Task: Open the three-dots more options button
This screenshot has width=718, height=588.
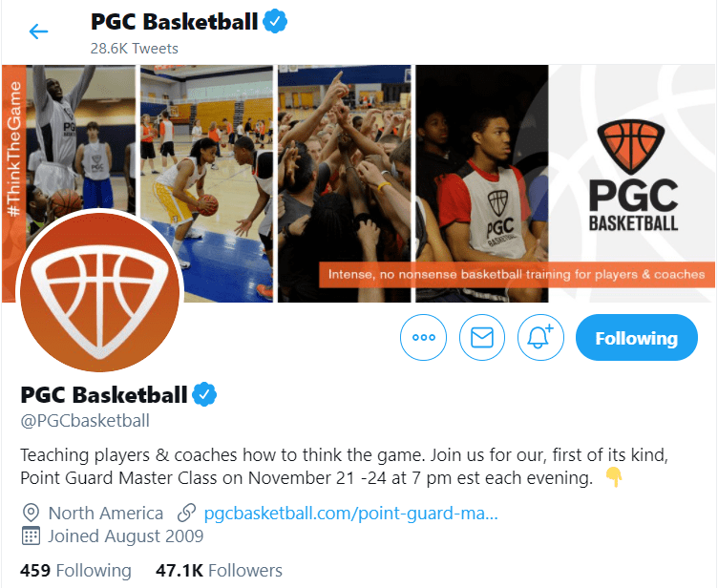Action: coord(423,338)
